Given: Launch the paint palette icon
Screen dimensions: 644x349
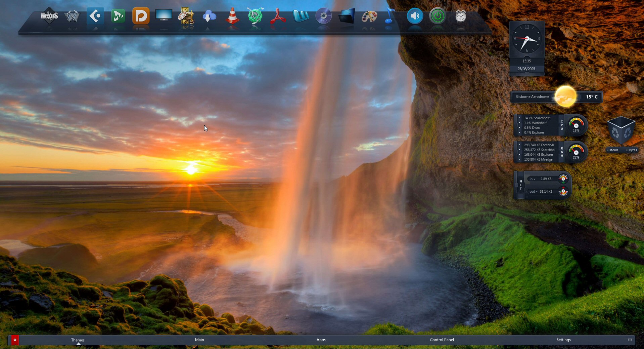Looking at the screenshot, I should (369, 16).
